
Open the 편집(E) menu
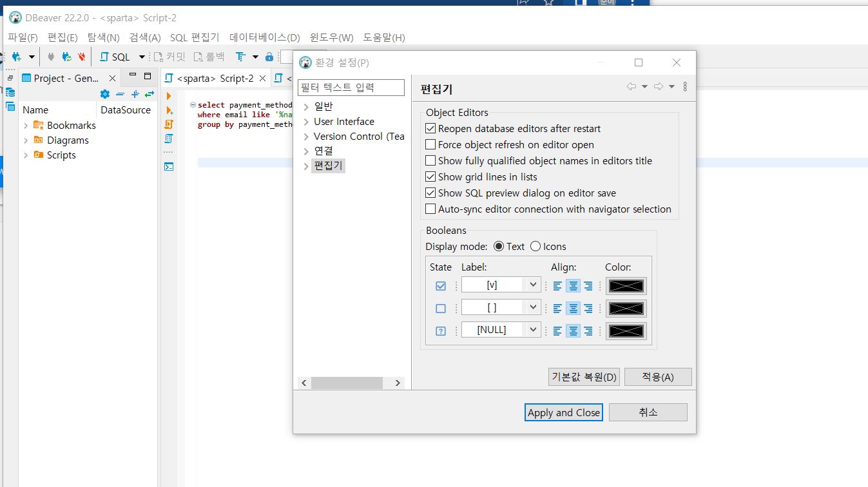(63, 37)
